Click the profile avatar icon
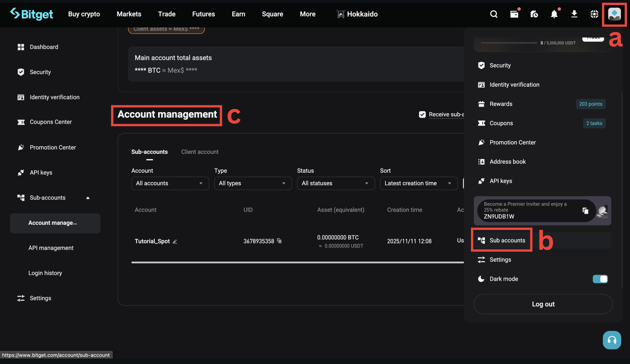Image resolution: width=630 pixels, height=364 pixels. (614, 14)
